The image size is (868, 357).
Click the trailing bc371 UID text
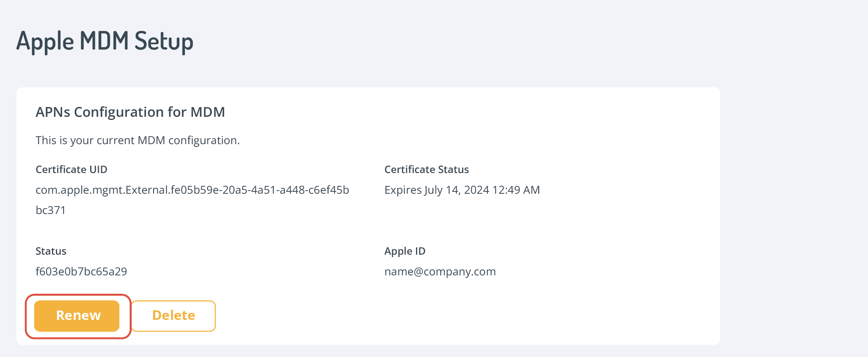(50, 210)
